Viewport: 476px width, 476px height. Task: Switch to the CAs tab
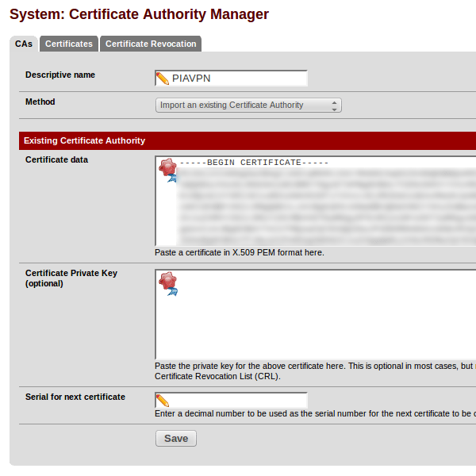(24, 44)
